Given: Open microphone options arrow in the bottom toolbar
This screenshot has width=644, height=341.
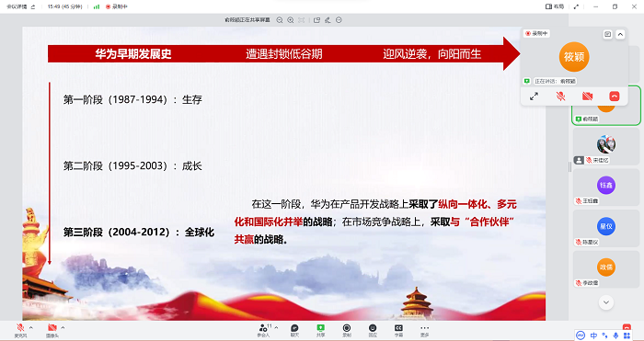Looking at the screenshot, I should tap(31, 327).
